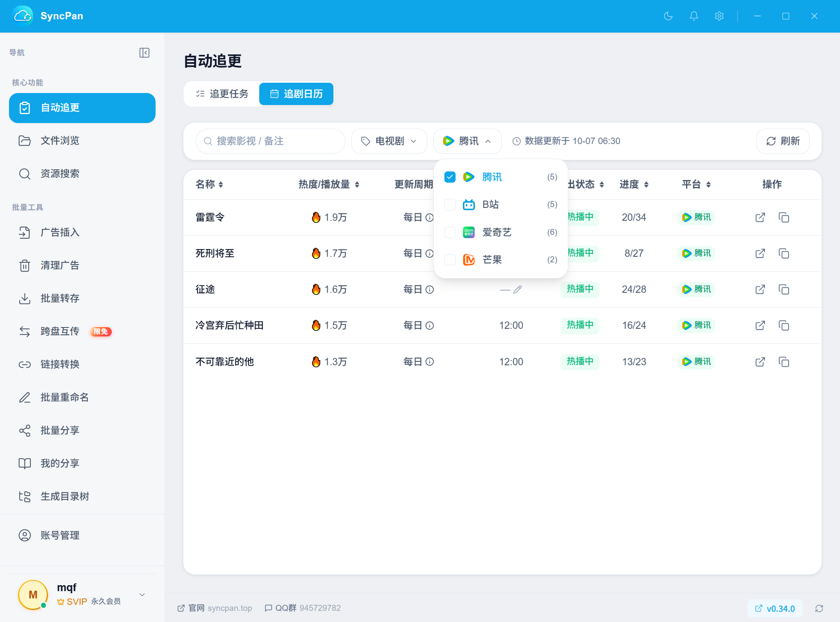Open 链接转换 tool

click(82, 364)
